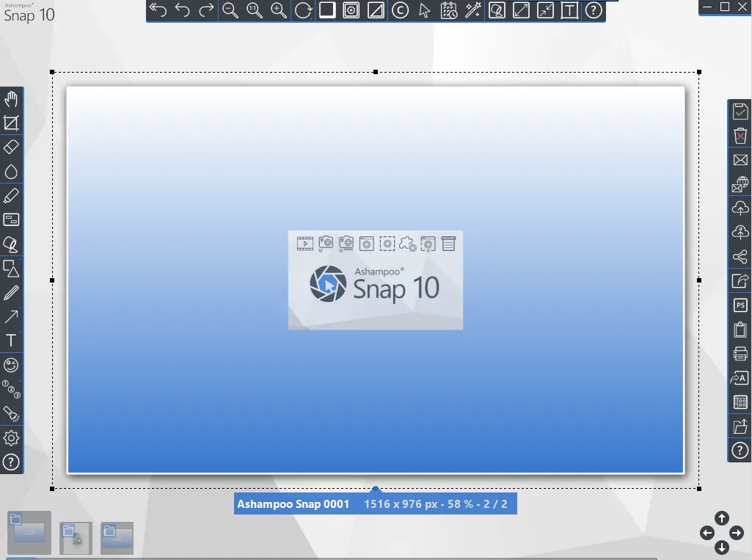Viewport: 752px width, 560px height.
Task: Shrink image with inward arrows icon
Action: 545,10
